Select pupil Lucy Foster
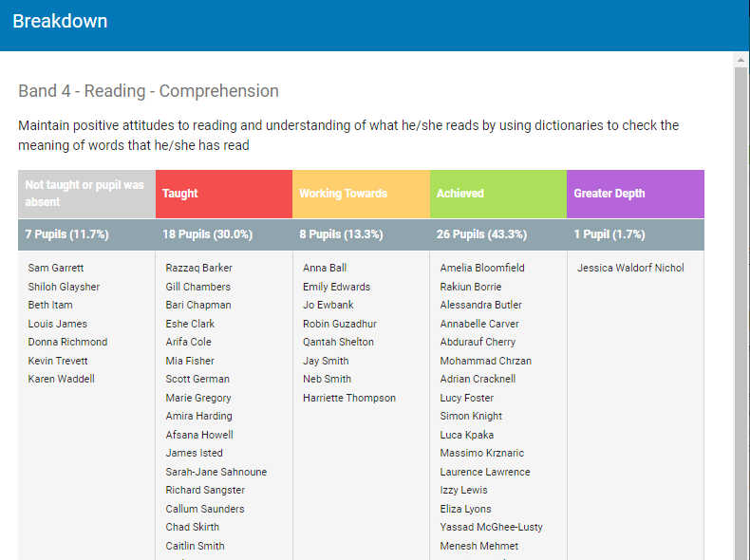 pyautogui.click(x=467, y=398)
